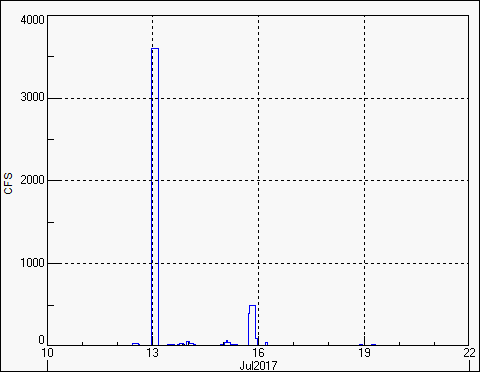Select the Jul2017 date label
This screenshot has width=480, height=372.
(x=258, y=366)
